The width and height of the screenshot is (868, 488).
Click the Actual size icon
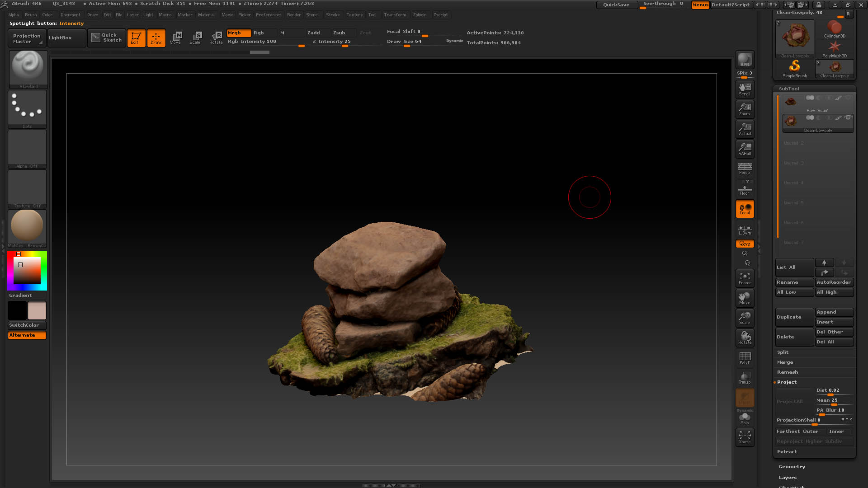[x=745, y=129]
